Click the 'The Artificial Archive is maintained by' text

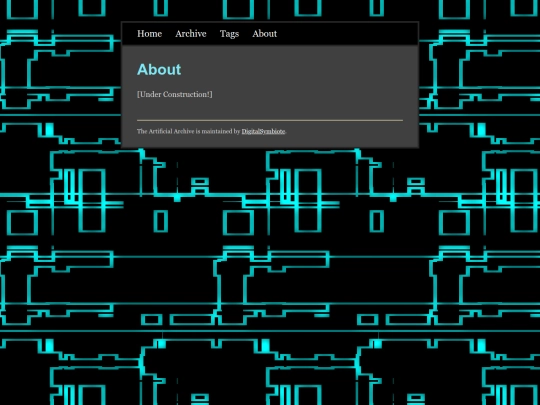[188, 131]
